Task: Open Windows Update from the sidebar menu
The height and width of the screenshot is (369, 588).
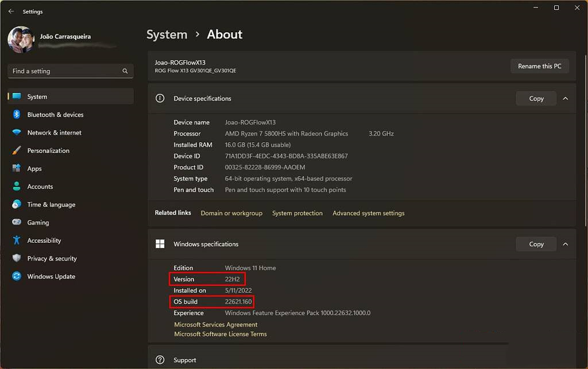Action: pos(50,276)
